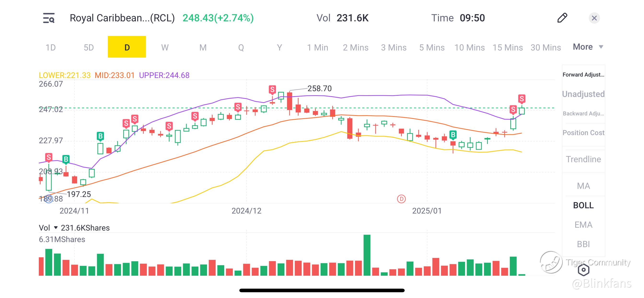Tap the blue circled D marker
The width and height of the screenshot is (644, 298).
pos(49,199)
